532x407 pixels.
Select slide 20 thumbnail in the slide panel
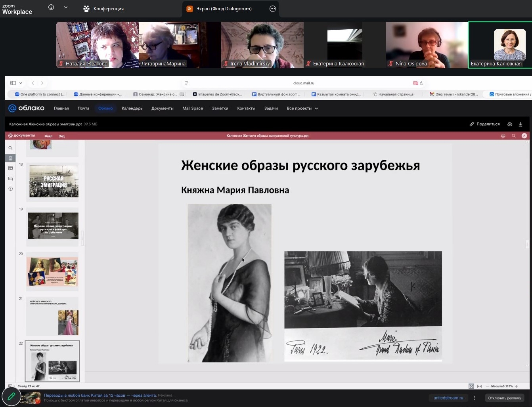click(53, 271)
